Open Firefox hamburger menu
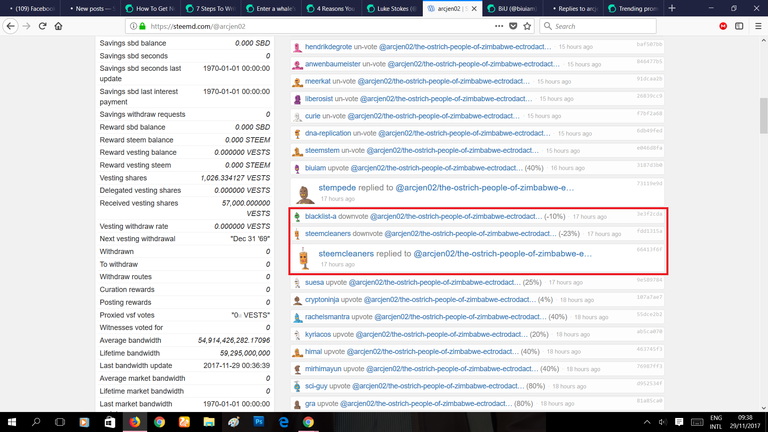 tap(758, 26)
